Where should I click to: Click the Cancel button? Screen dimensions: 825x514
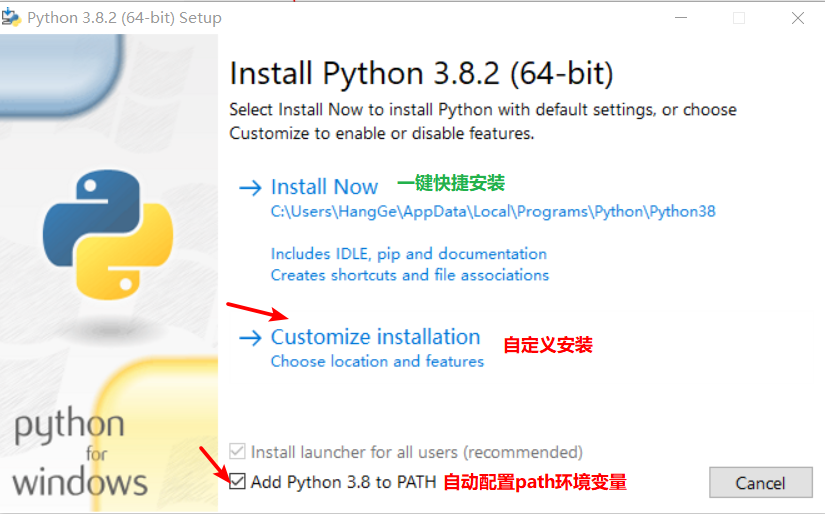[760, 482]
